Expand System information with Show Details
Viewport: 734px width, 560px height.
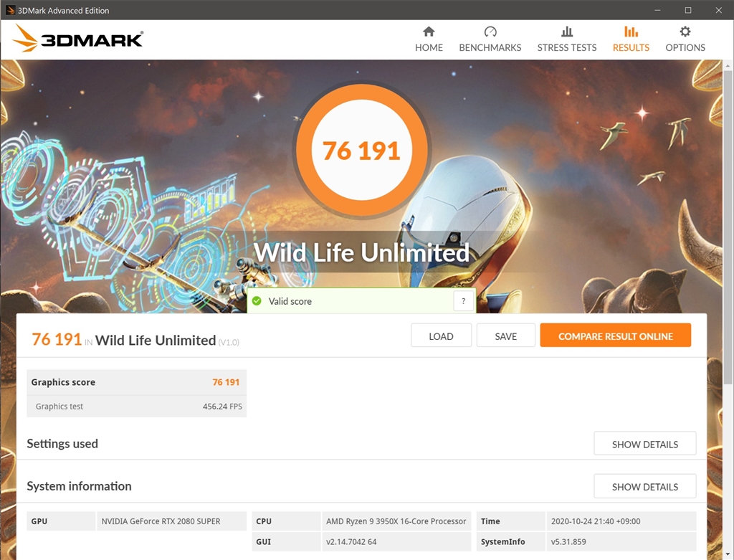pos(644,486)
